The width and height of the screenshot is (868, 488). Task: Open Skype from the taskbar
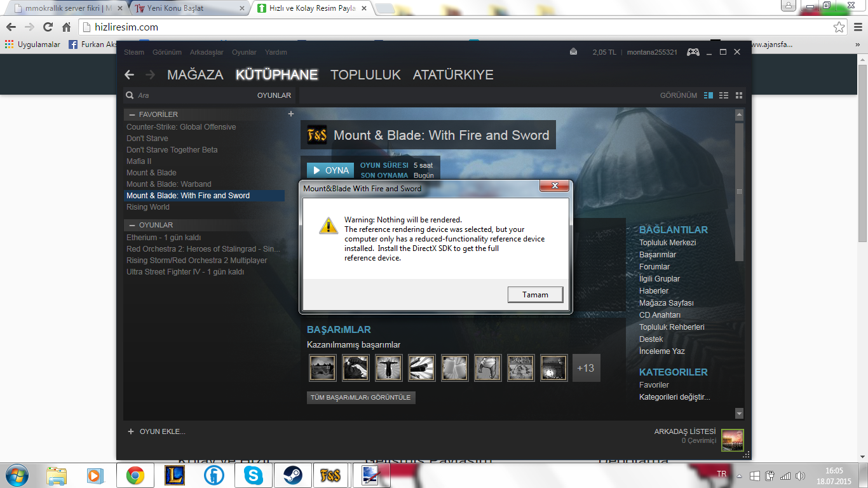coord(253,475)
